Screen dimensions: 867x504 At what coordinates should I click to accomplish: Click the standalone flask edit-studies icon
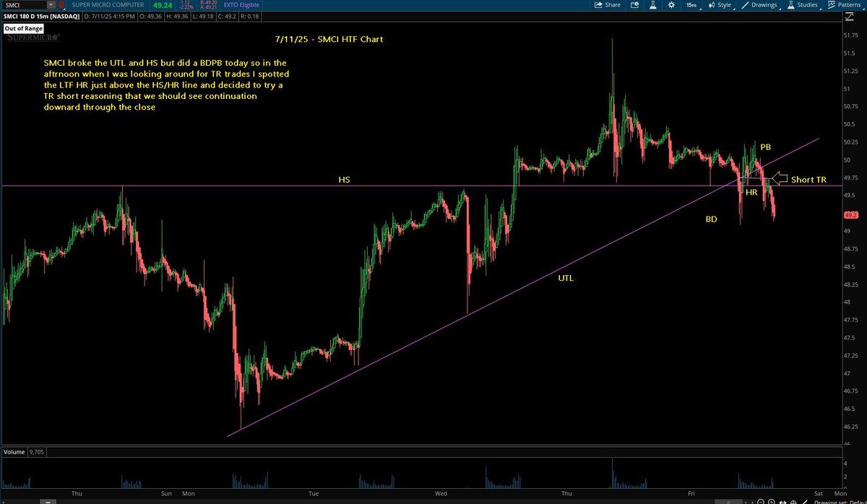click(653, 5)
